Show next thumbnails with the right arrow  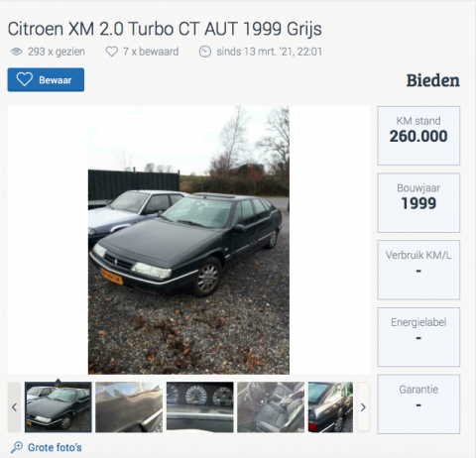363,407
